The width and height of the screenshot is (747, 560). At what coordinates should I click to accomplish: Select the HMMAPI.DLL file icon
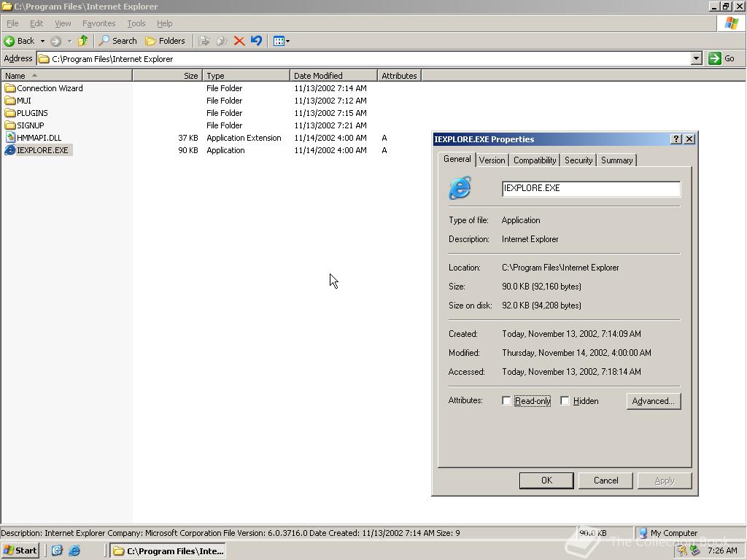10,138
